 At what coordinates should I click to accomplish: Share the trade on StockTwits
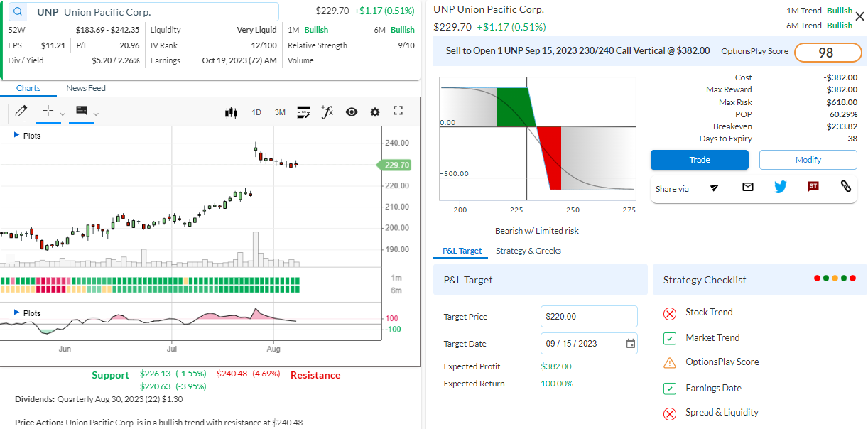tap(813, 186)
